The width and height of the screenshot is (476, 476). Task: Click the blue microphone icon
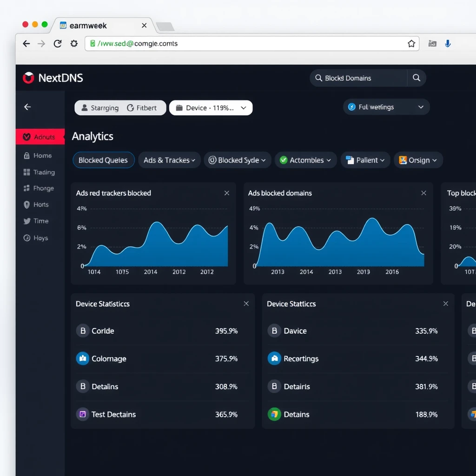coord(448,44)
